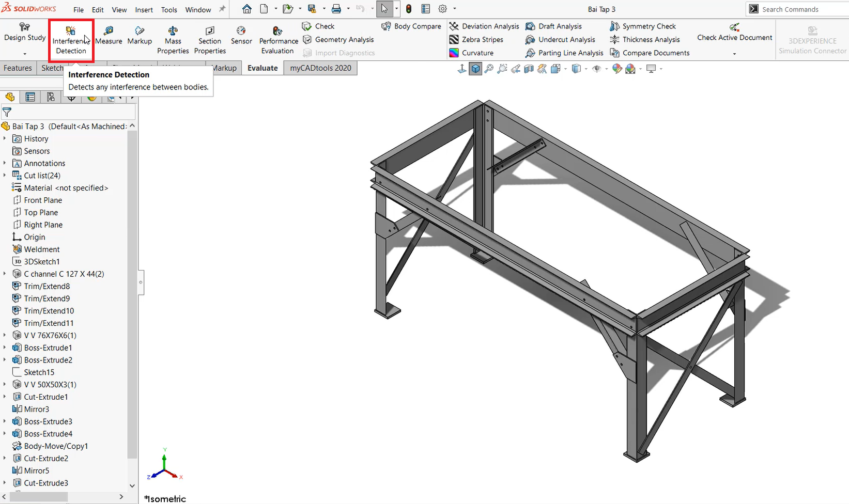Click the Check tool

coord(319,26)
